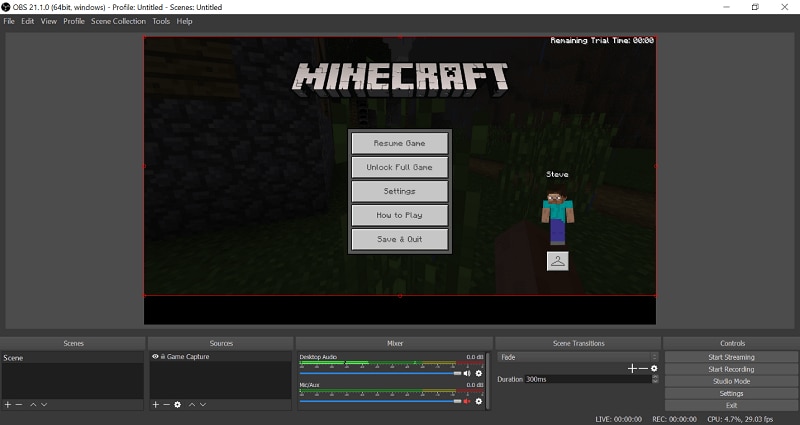This screenshot has height=425, width=800.
Task: Click the Exit button
Action: coord(731,406)
